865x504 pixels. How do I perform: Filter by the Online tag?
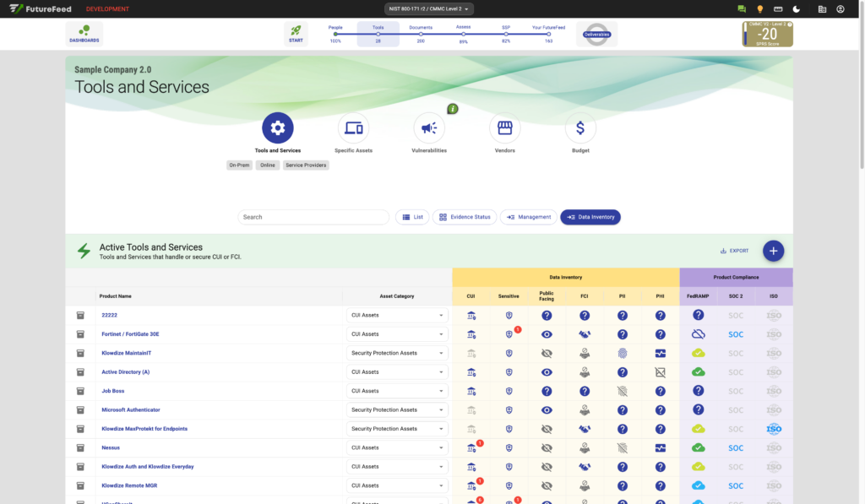point(268,165)
